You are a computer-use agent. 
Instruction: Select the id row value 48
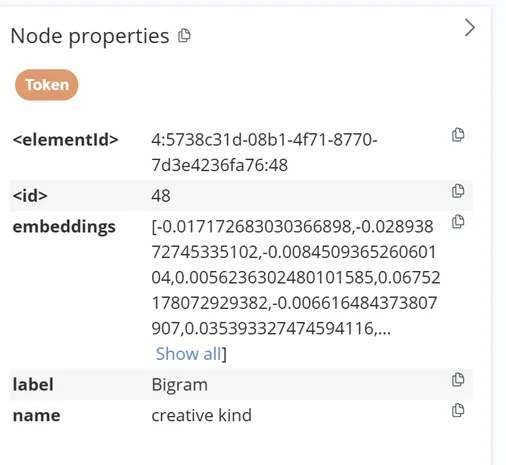[161, 196]
